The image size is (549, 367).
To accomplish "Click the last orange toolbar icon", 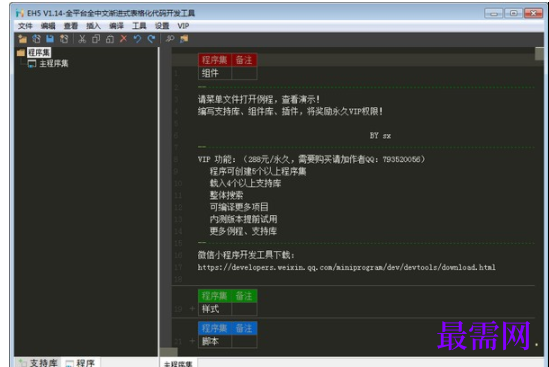I will pyautogui.click(x=184, y=39).
